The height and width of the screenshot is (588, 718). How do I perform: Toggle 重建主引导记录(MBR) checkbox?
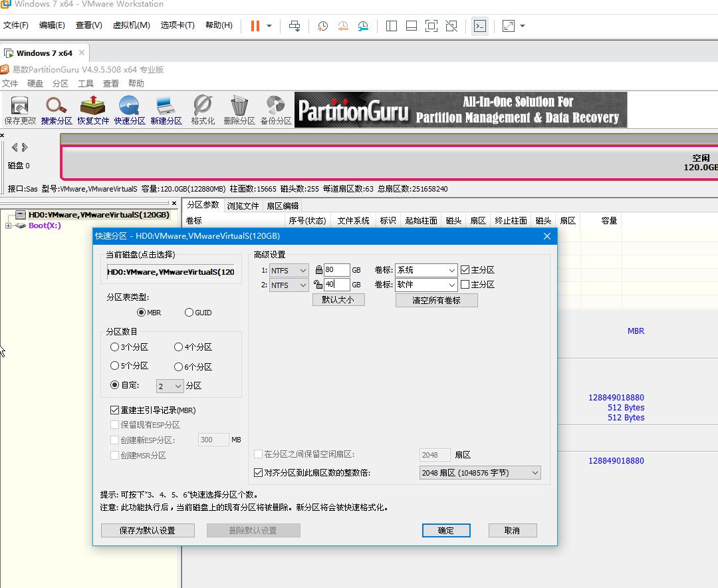point(114,410)
